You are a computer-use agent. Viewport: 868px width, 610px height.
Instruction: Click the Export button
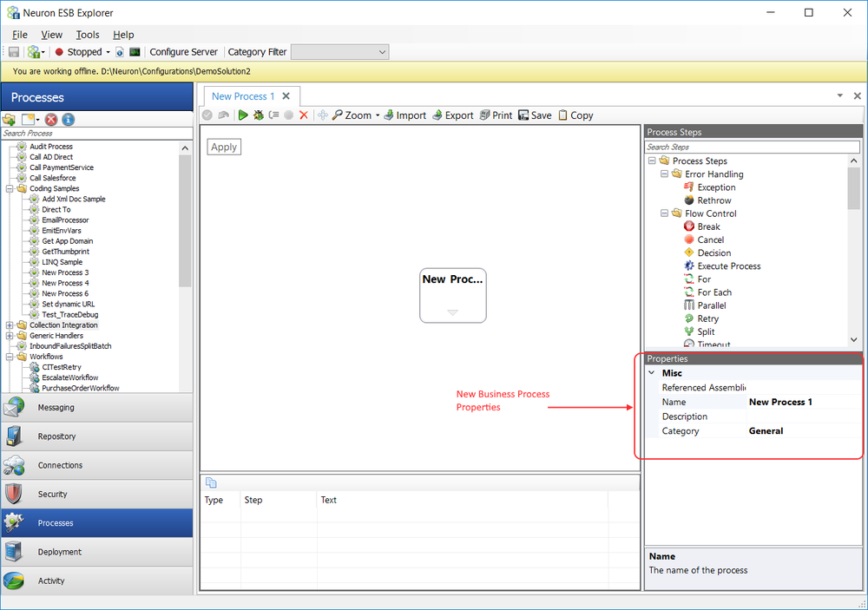(x=453, y=115)
